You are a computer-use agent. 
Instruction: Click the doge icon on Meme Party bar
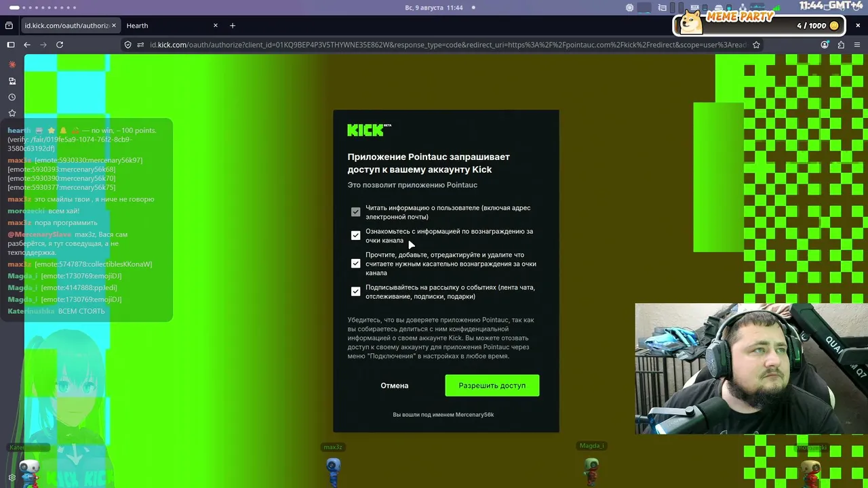691,21
